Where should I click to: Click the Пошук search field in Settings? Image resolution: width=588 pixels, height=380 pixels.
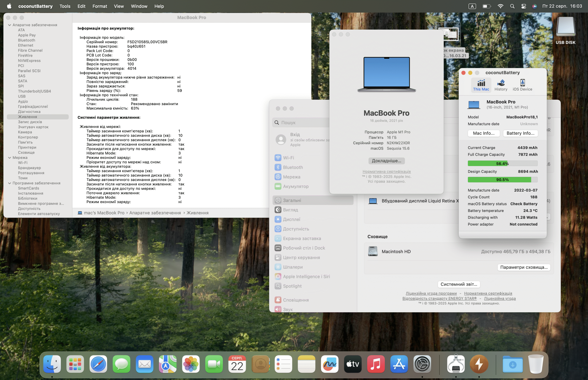point(301,123)
